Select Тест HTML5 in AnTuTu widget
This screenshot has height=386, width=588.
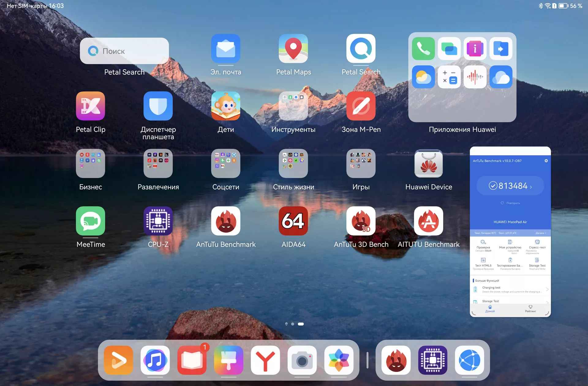[x=483, y=264]
